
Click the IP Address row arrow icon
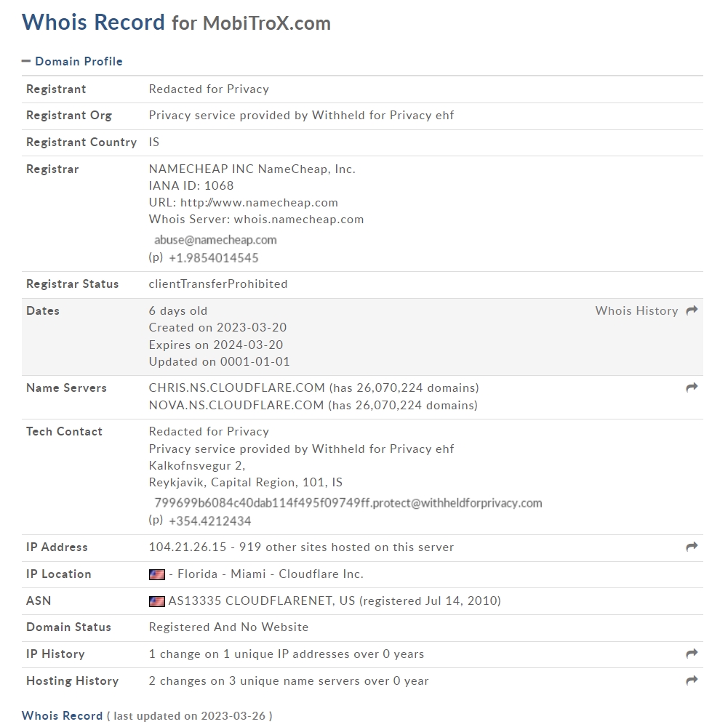click(692, 547)
